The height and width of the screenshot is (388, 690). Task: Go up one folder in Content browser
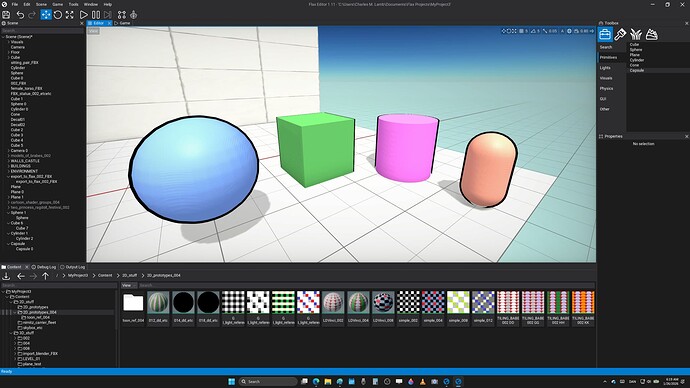(x=45, y=276)
